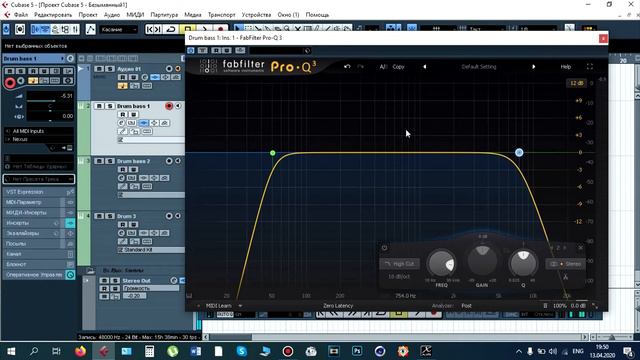Expand the Блокнот inspector section
The width and height of the screenshot is (640, 360).
point(34,264)
